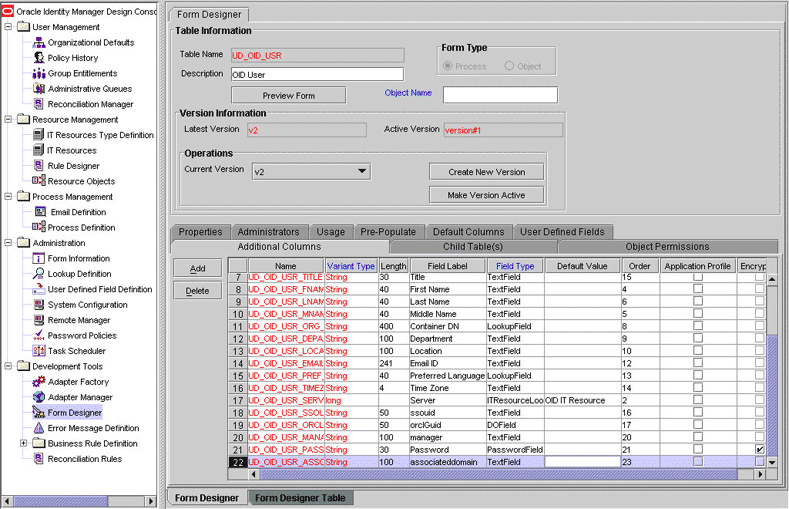The width and height of the screenshot is (789, 509).
Task: Open the User Defined Fields tab
Action: (562, 232)
